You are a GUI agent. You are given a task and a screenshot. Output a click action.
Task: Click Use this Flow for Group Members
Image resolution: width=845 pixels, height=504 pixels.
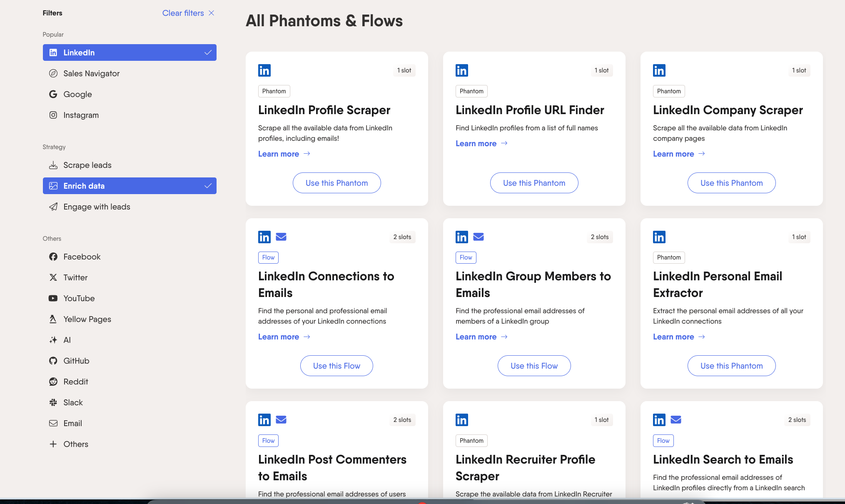(x=534, y=366)
